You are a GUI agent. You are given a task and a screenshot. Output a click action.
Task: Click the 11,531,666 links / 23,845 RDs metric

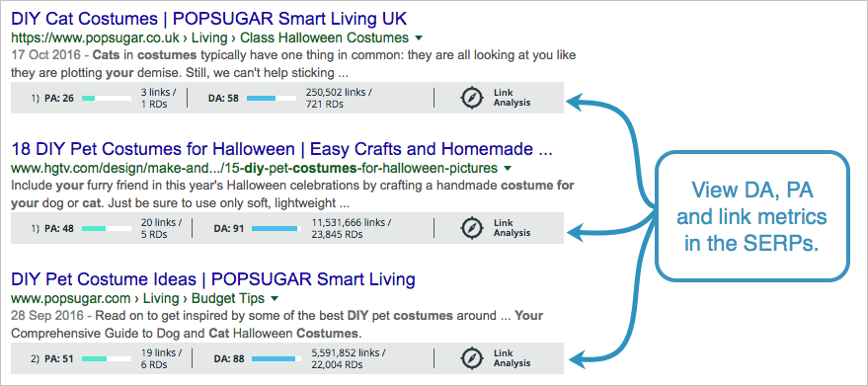click(352, 228)
